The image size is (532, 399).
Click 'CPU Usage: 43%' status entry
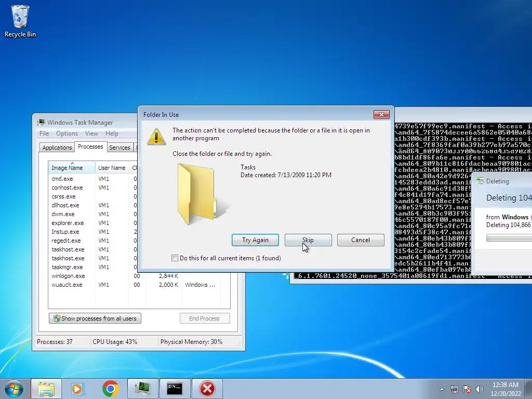pos(115,342)
